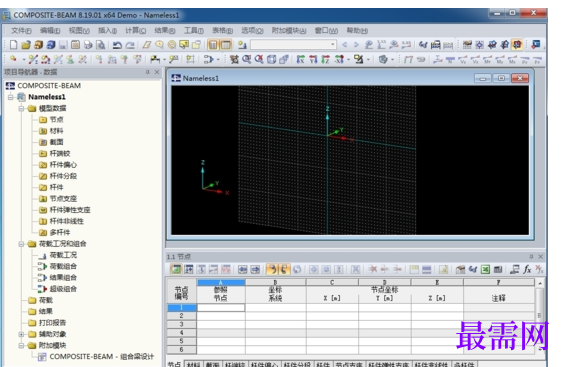Image resolution: width=568 pixels, height=367 pixels.
Task: Open the 计算 menu
Action: tap(135, 30)
